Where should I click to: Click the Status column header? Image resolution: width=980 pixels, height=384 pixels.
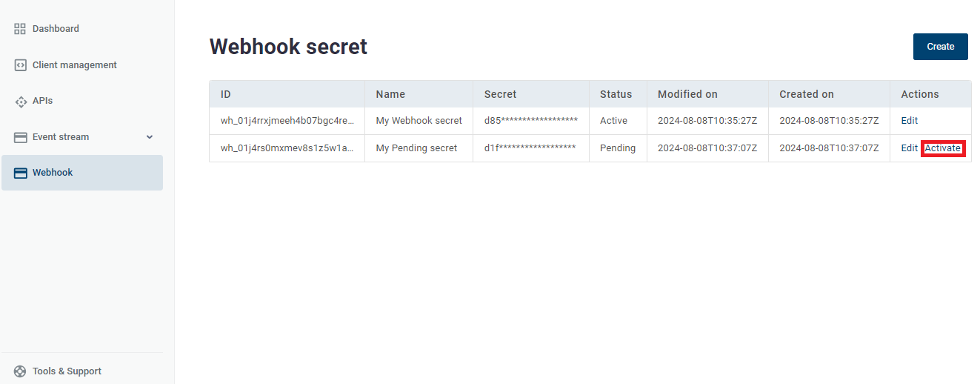coord(616,94)
